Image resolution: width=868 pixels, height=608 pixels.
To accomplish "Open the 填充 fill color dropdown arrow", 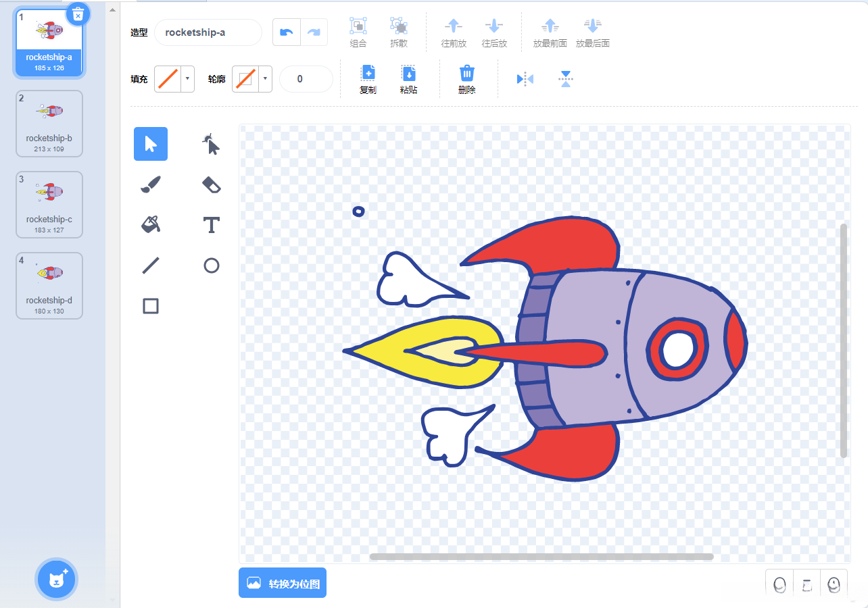I will click(x=187, y=79).
